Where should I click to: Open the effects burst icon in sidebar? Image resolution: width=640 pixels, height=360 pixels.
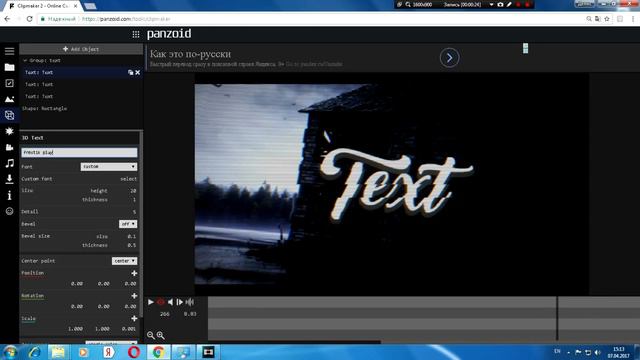(9, 131)
